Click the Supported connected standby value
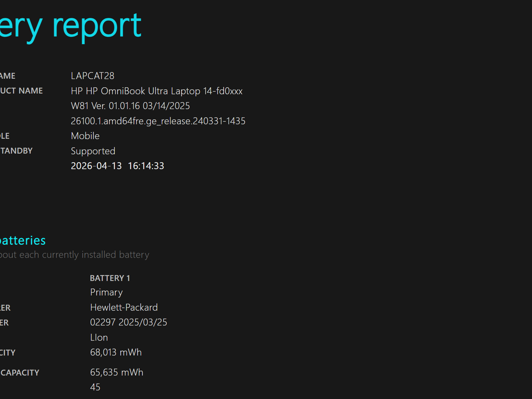Screen dimensions: 532x399 93,151
